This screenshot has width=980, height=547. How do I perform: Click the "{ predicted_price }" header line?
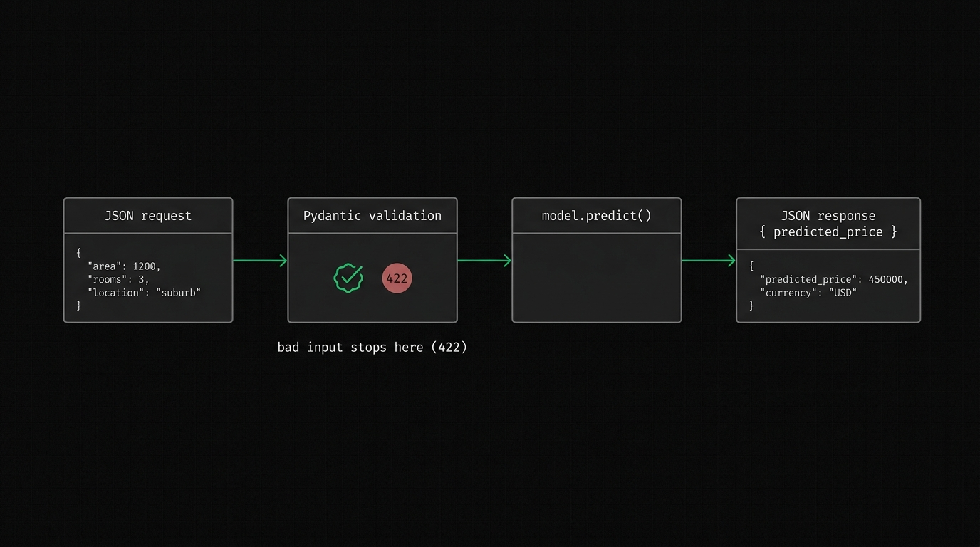point(828,232)
